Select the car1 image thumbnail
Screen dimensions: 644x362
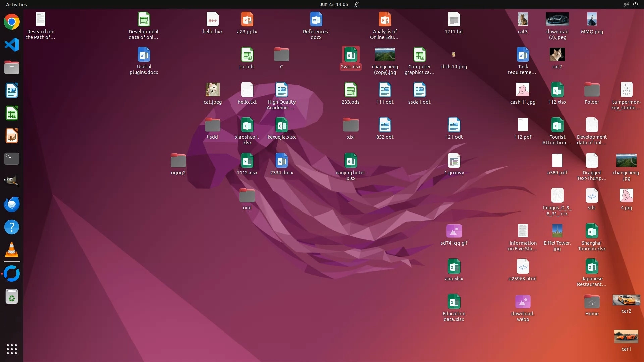point(626,337)
